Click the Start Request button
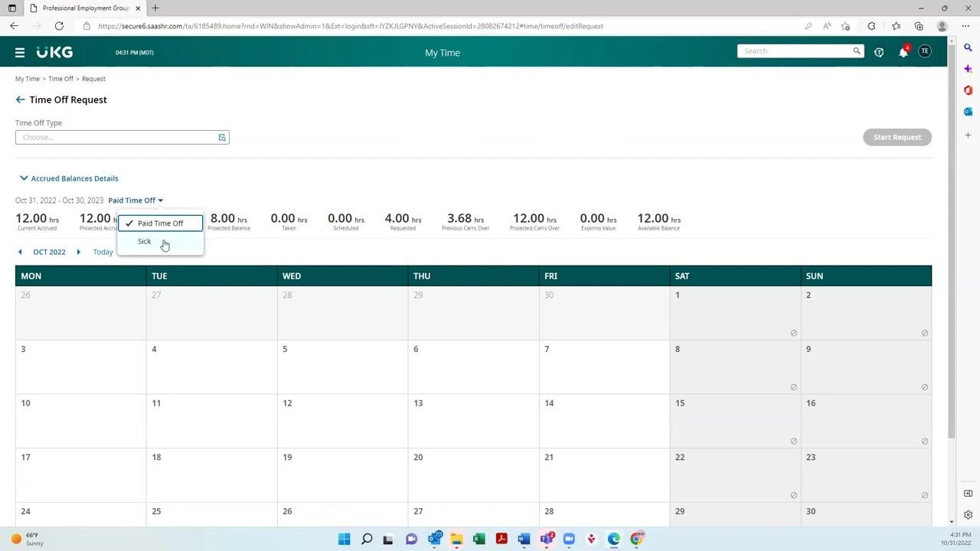The height and width of the screenshot is (551, 980). pyautogui.click(x=897, y=137)
